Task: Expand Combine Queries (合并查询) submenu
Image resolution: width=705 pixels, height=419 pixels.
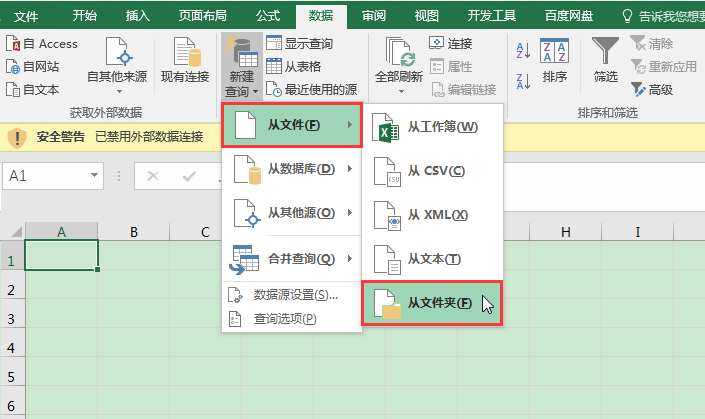Action: coord(292,259)
